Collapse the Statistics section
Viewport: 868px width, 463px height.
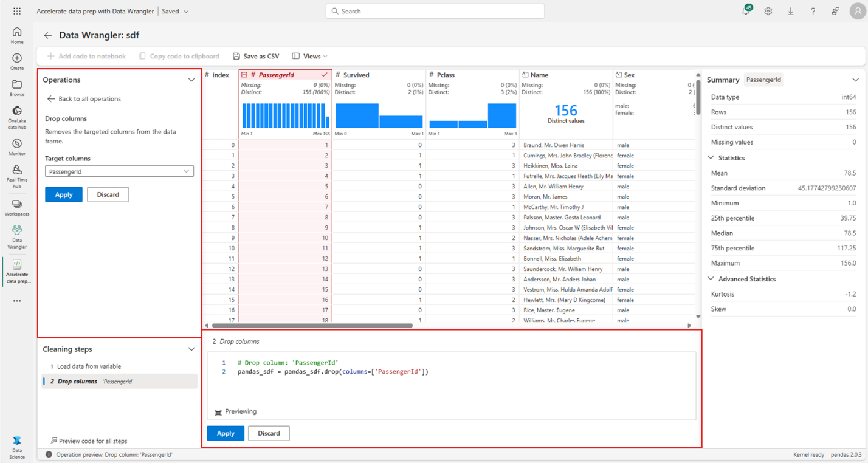pyautogui.click(x=712, y=158)
